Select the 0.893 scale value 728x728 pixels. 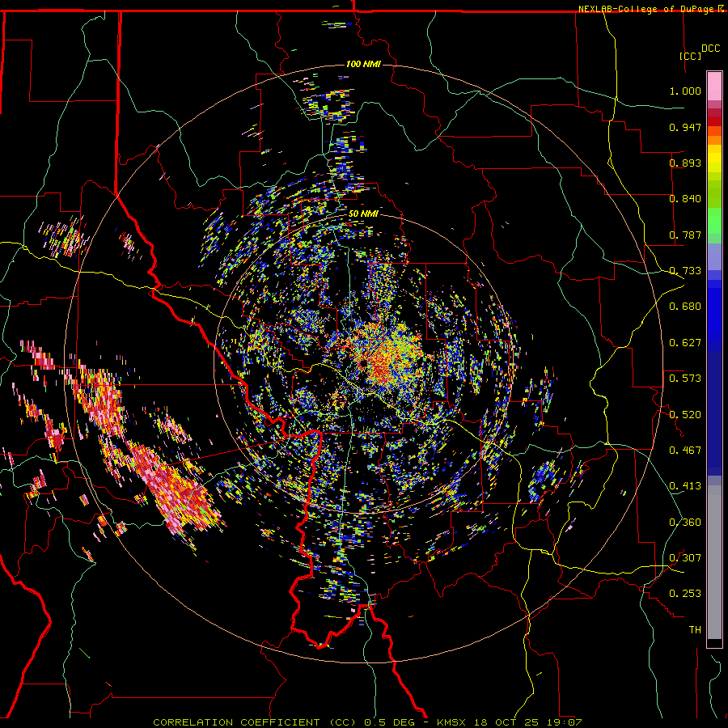pos(685,163)
